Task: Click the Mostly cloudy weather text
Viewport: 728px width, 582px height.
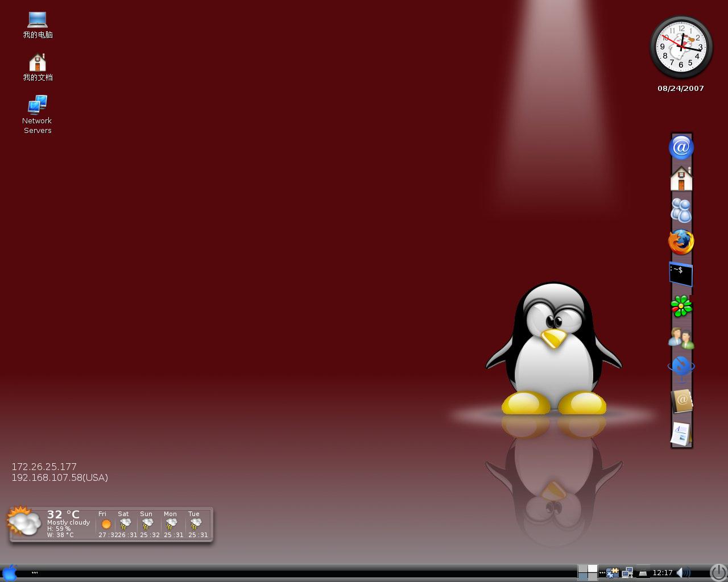Action: point(68,522)
